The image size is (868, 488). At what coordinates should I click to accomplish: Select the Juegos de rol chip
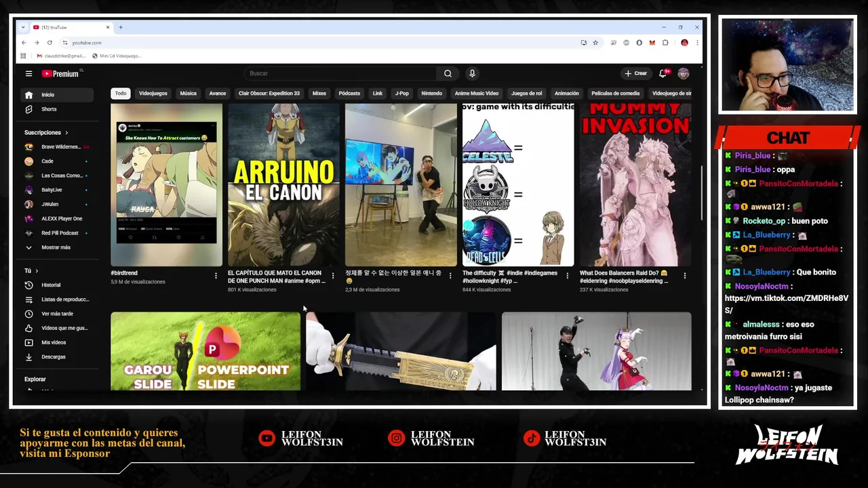point(527,94)
